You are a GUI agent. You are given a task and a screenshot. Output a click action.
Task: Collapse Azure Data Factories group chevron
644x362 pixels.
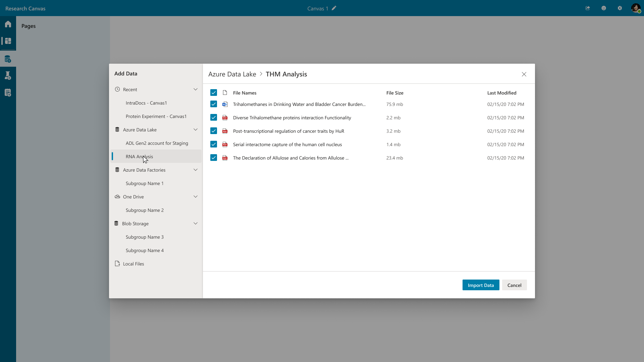196,170
